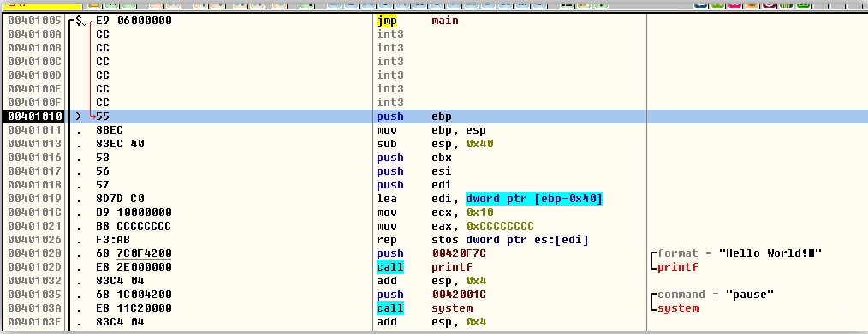Viewport: 868px width, 334px height.
Task: Select the sub esp, 0x40 line
Action: click(x=435, y=144)
